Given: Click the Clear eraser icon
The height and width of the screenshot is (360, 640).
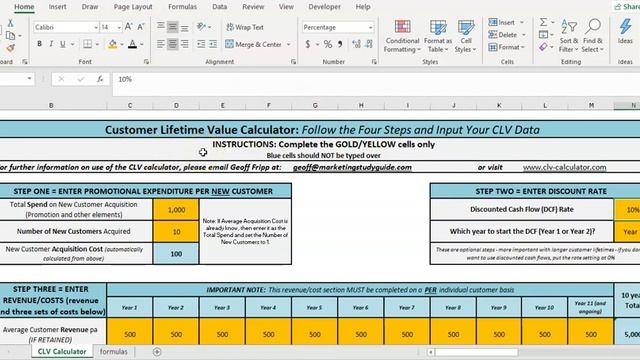Looking at the screenshot, I should [x=543, y=47].
